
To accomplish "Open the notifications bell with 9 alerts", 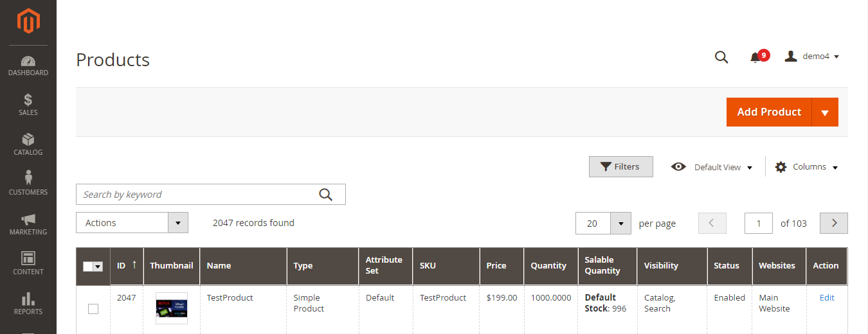I will [759, 57].
